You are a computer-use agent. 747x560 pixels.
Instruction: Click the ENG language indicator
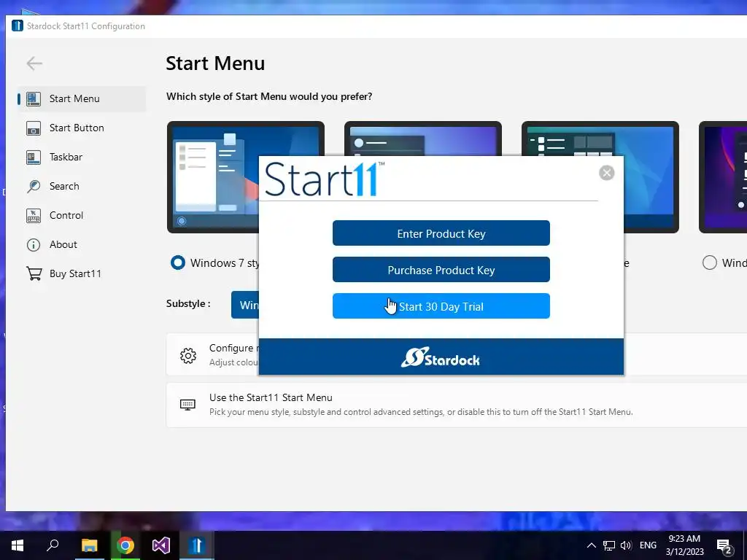648,545
